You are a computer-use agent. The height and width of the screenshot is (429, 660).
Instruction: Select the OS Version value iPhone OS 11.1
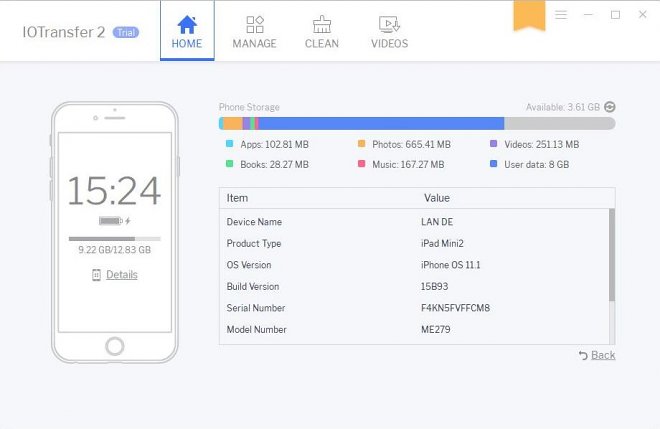[x=450, y=265]
